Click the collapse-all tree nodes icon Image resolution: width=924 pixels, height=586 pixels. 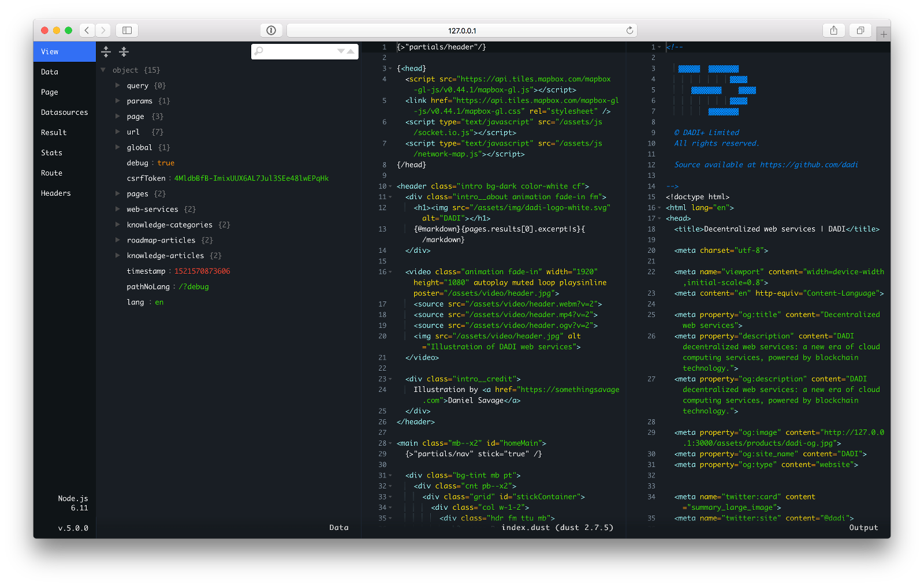[124, 51]
